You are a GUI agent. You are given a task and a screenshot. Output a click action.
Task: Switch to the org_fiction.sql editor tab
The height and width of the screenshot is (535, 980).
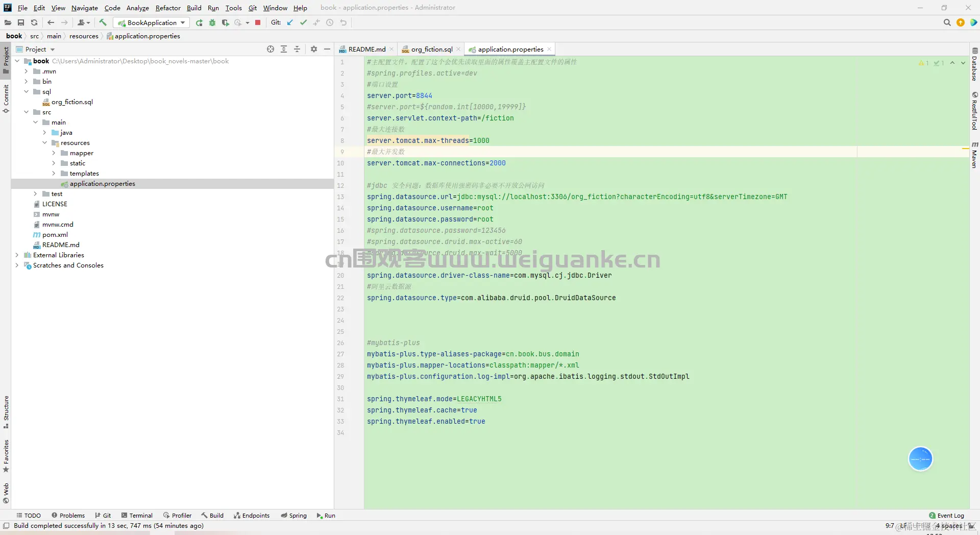pos(431,49)
